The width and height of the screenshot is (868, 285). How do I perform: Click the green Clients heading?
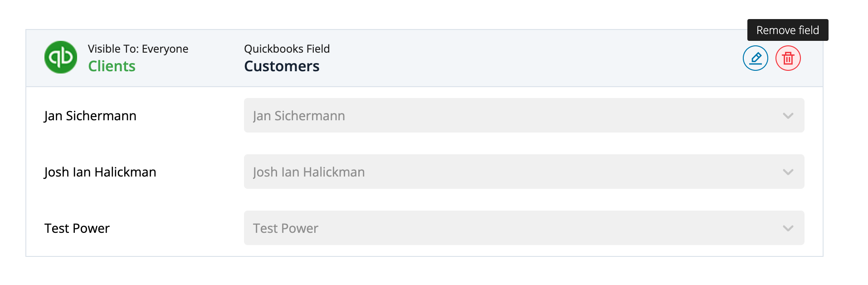pos(112,66)
